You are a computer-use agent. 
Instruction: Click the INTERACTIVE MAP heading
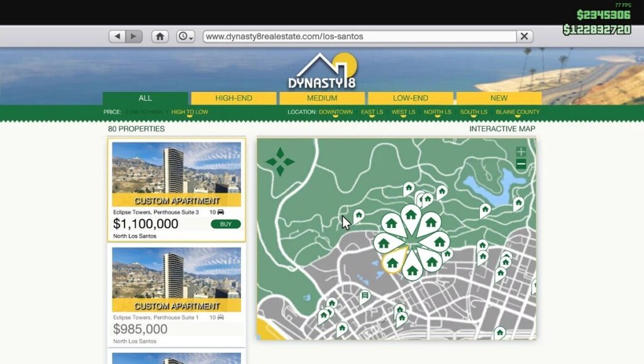point(502,128)
